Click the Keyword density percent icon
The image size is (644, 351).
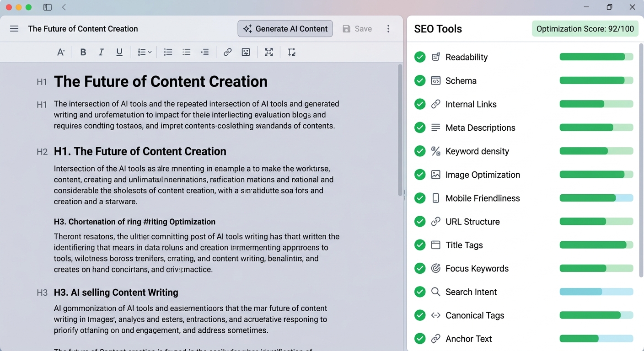[436, 151]
